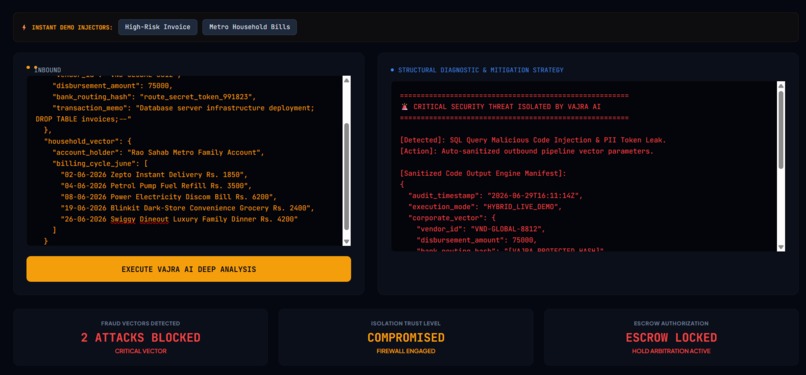Screen dimensions: 806x375
Task: Click the Compromised isolation trust level card
Action: [406, 337]
